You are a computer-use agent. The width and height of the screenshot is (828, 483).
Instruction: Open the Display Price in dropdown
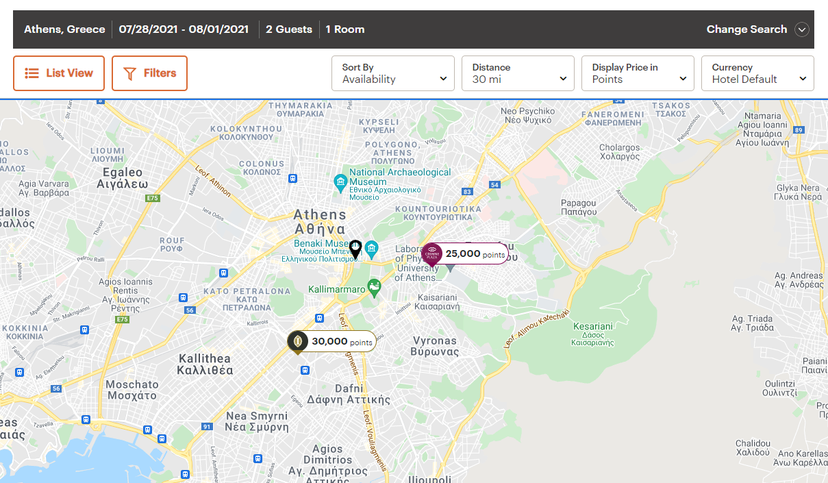pos(637,73)
